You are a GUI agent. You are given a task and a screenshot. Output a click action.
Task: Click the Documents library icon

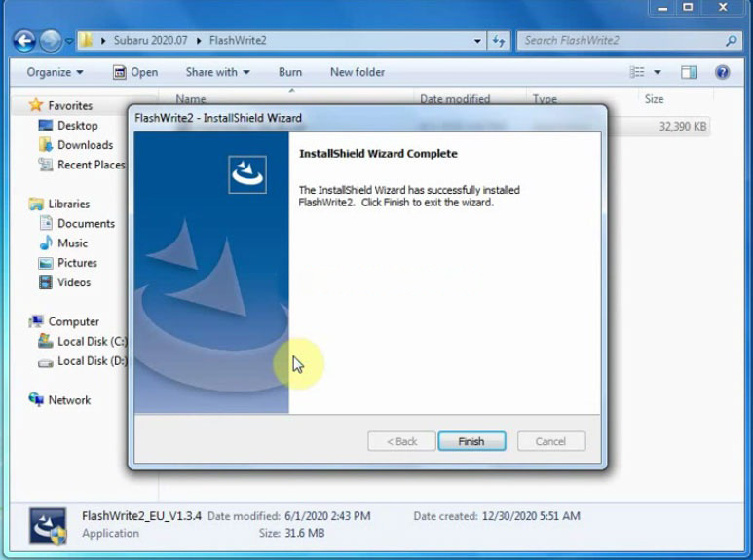pyautogui.click(x=46, y=223)
